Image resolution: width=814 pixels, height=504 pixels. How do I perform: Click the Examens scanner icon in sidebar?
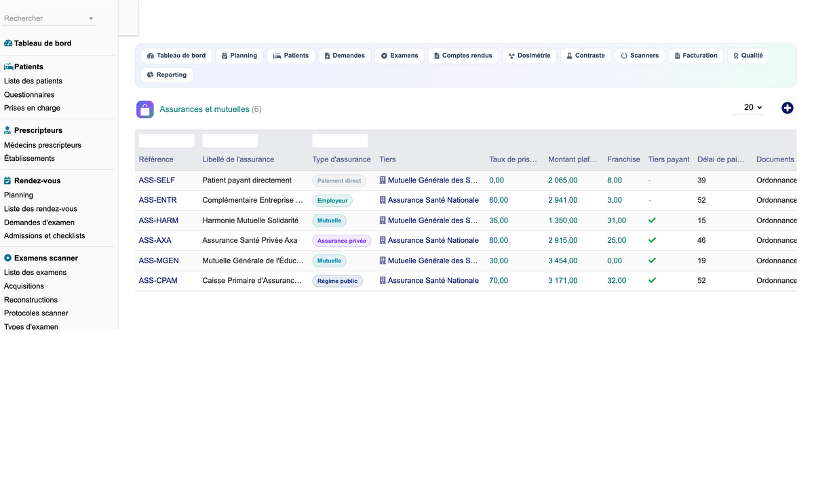8,258
